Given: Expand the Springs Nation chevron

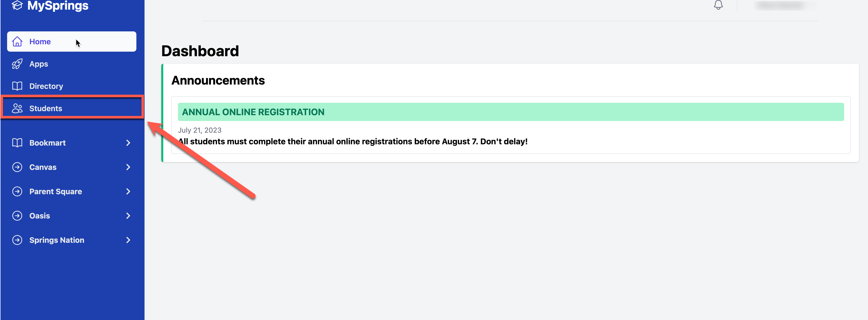Looking at the screenshot, I should coord(128,240).
